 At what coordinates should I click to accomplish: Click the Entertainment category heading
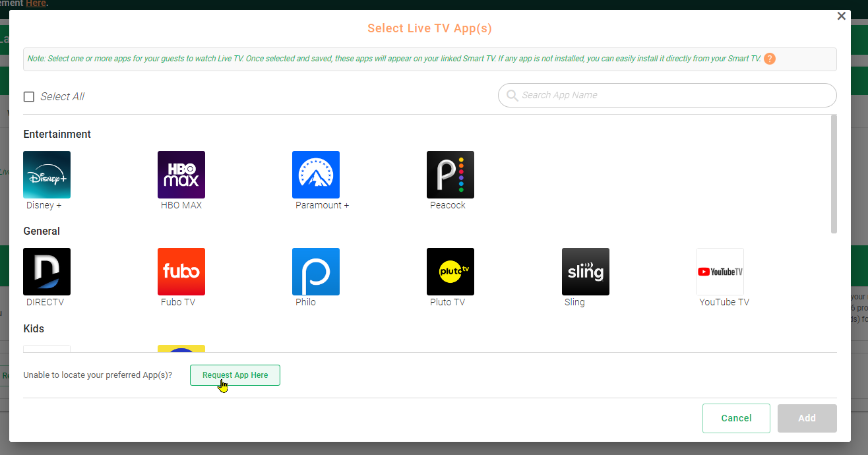(57, 134)
